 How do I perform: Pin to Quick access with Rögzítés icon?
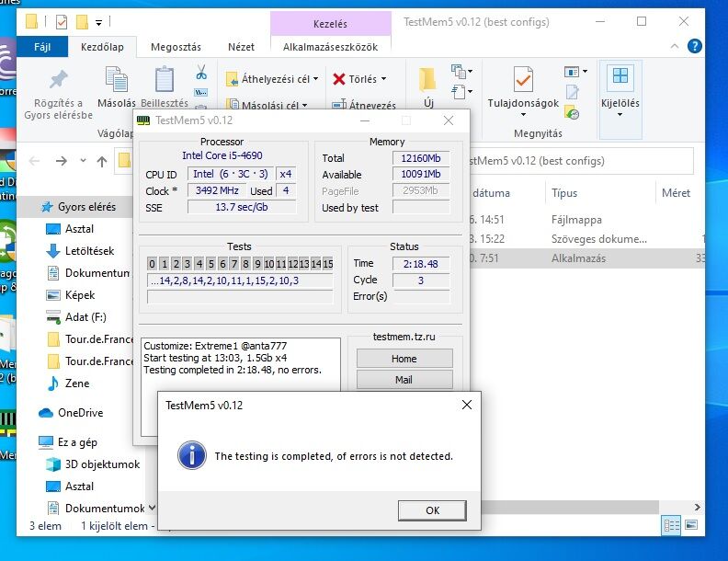point(59,79)
